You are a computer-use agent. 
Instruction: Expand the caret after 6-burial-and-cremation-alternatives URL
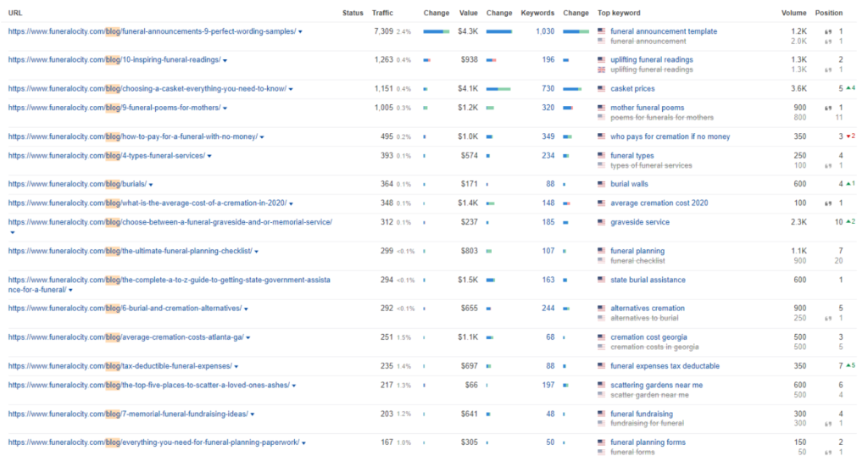tap(247, 309)
